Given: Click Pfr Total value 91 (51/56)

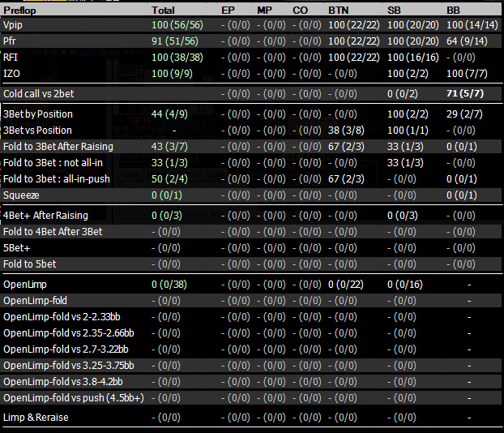Looking at the screenshot, I should pos(175,41).
